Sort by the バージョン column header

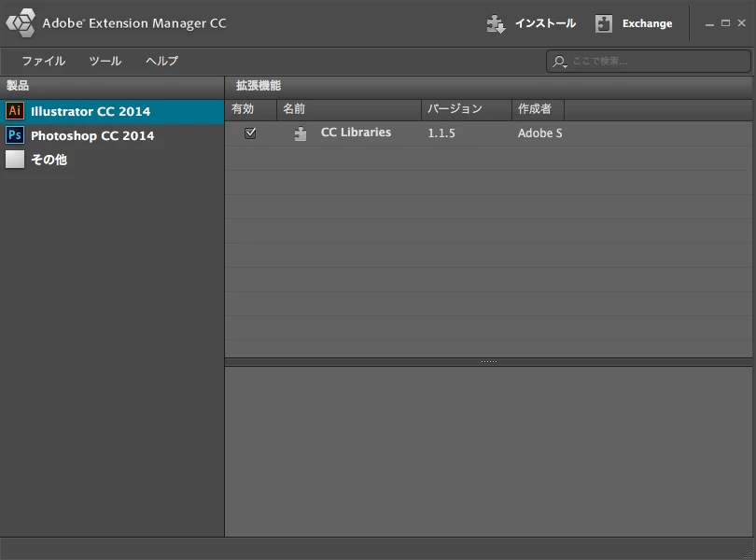(467, 109)
